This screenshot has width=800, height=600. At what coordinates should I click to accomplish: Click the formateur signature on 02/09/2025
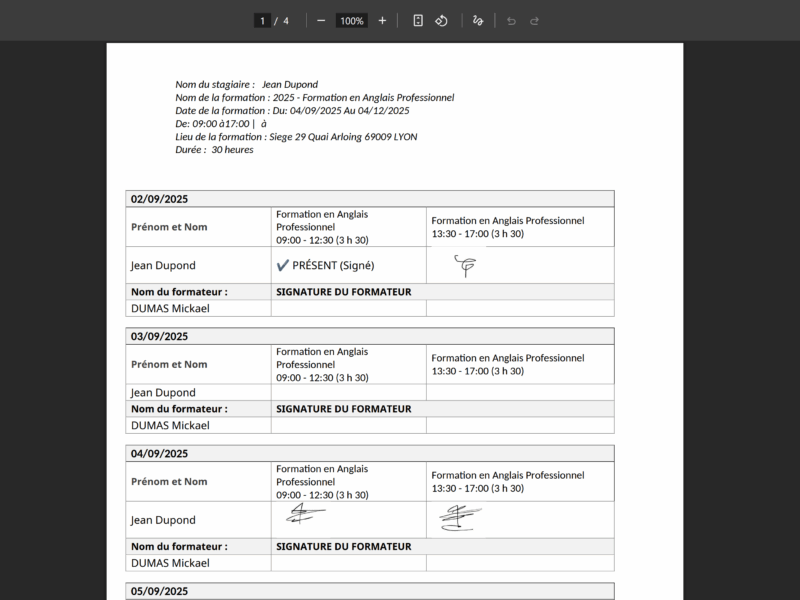[x=466, y=266]
